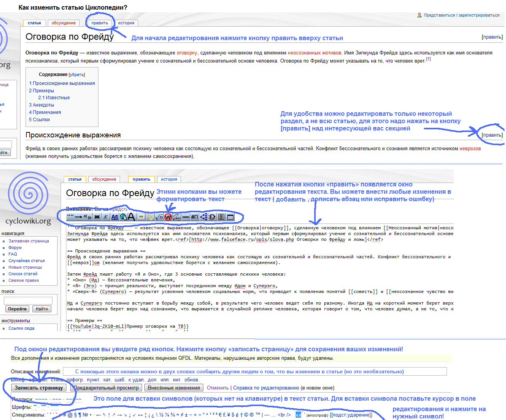506x420 pixels.
Task: Click the embedded image toolbar icon
Action: coord(141,217)
